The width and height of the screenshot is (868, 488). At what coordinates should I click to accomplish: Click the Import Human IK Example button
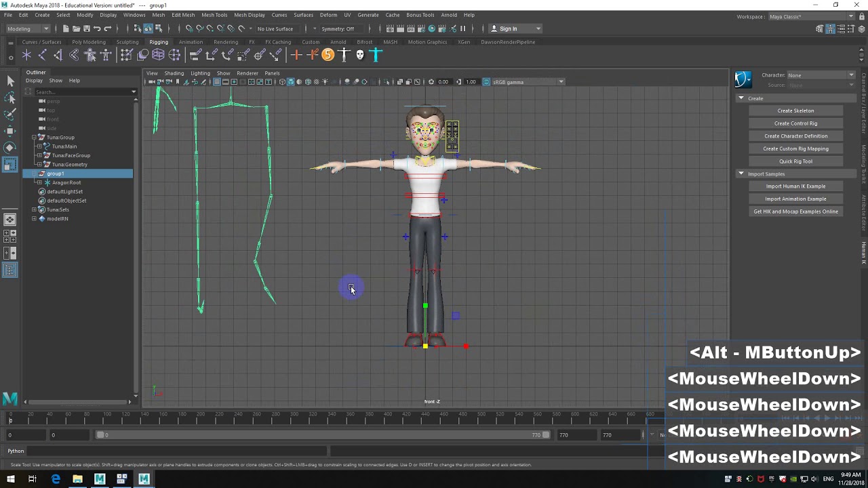coord(795,186)
